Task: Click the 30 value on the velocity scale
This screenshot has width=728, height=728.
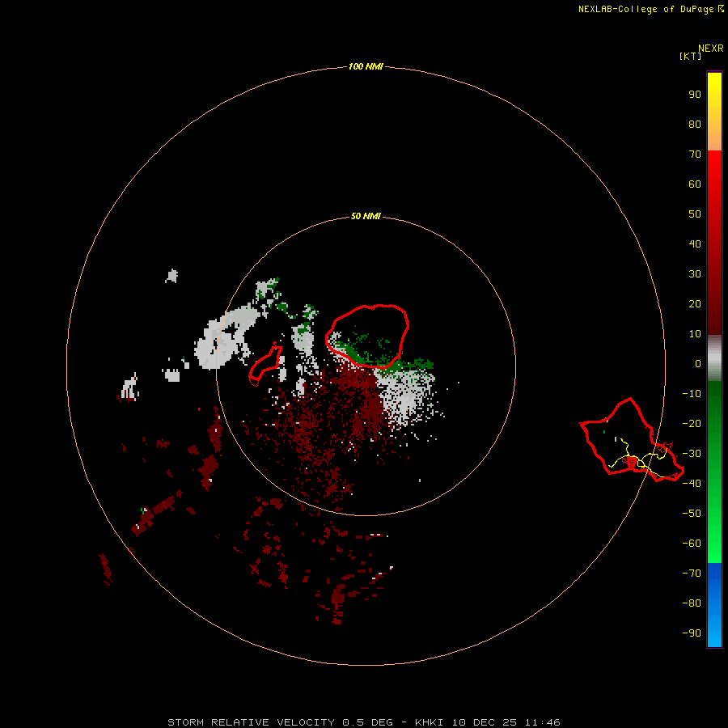Action: click(x=695, y=274)
